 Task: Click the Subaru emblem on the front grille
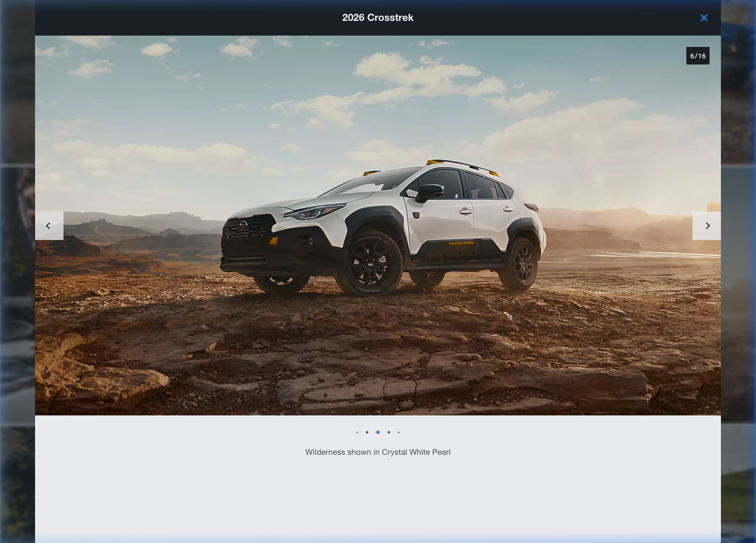click(243, 225)
